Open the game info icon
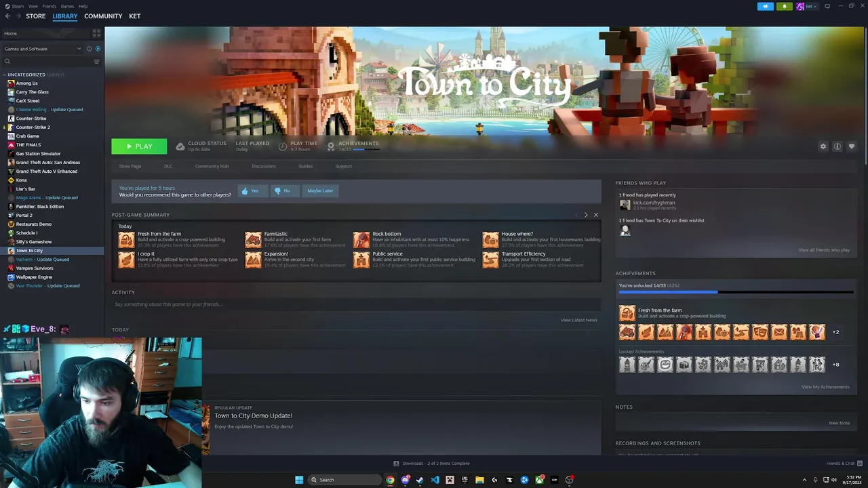The width and height of the screenshot is (868, 488). [837, 146]
